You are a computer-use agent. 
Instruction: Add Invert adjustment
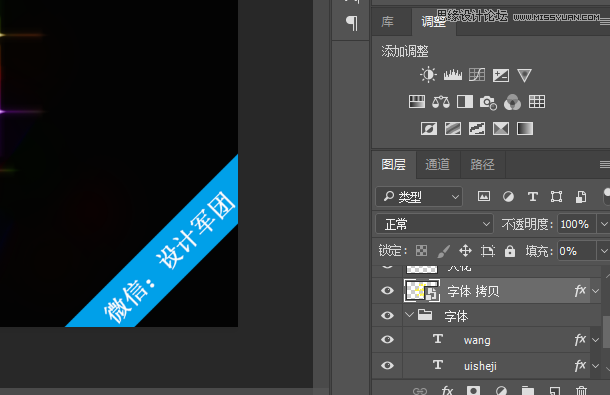[x=429, y=128]
